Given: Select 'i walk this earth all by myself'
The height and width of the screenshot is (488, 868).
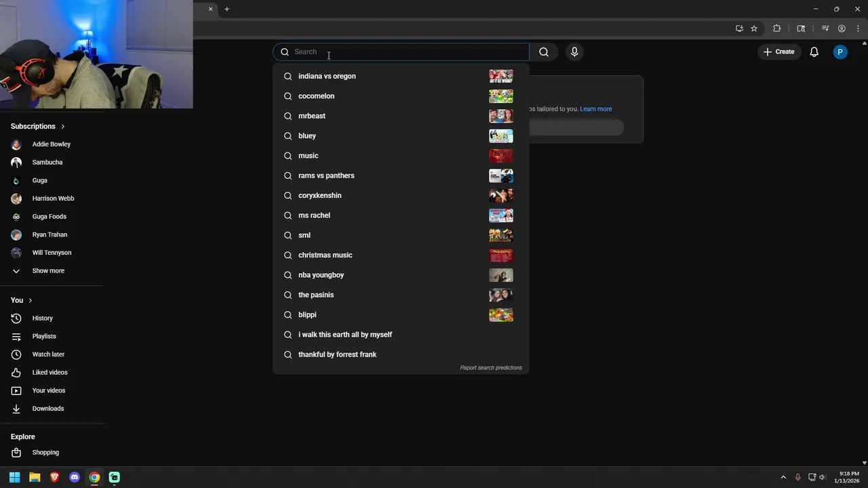Looking at the screenshot, I should point(401,335).
